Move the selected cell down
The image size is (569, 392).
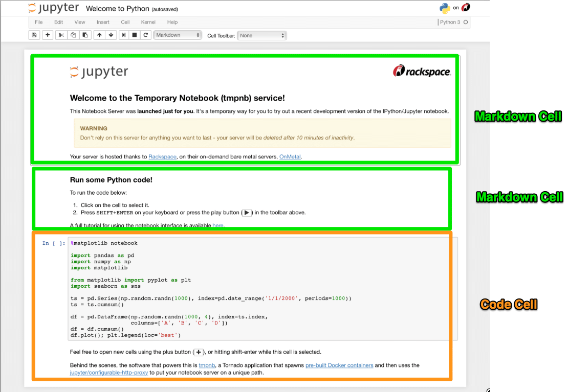pyautogui.click(x=111, y=35)
